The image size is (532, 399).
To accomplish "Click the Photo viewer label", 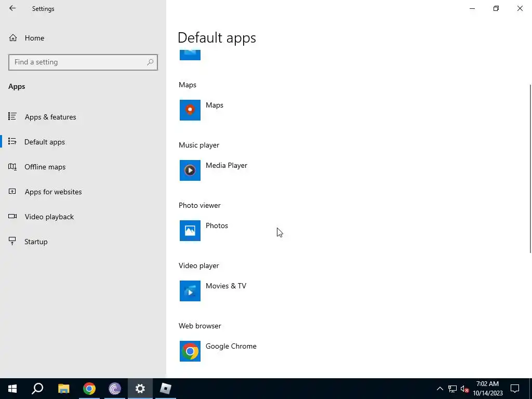I will 199,205.
